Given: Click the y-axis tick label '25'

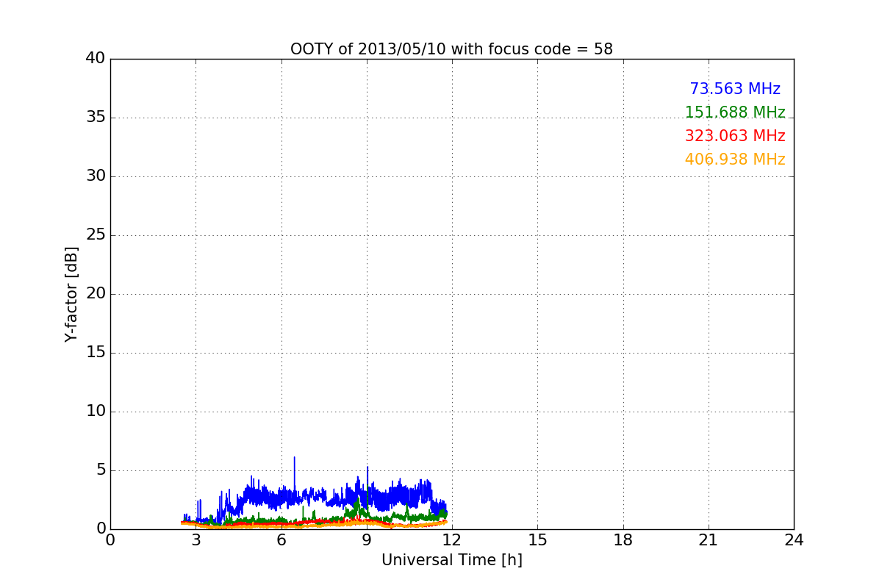Looking at the screenshot, I should pyautogui.click(x=96, y=235).
